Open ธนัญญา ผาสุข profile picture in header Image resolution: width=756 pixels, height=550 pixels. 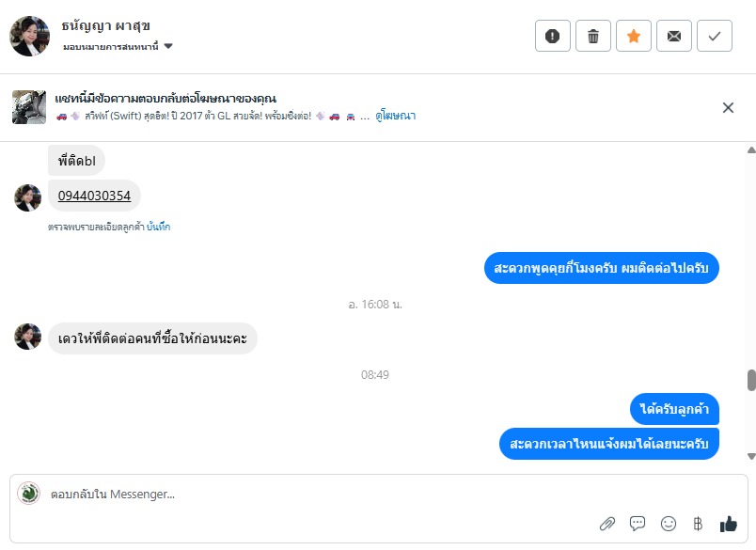(x=29, y=36)
